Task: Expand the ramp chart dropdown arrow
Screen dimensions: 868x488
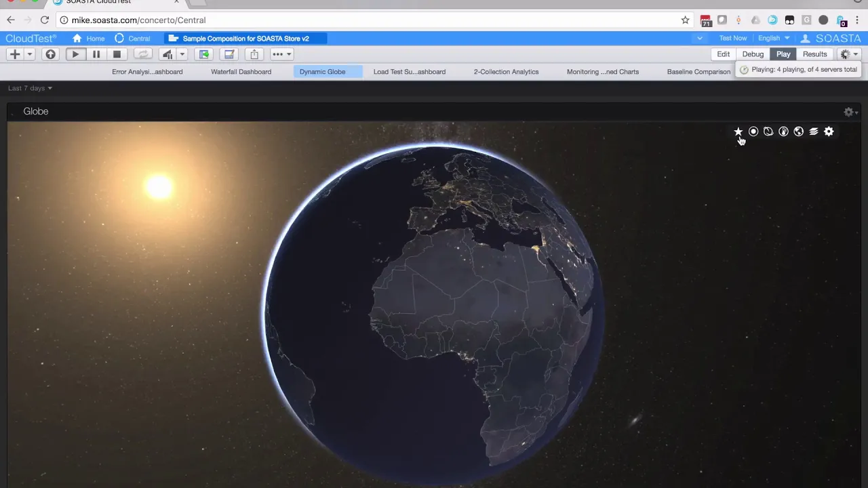Action: pyautogui.click(x=182, y=54)
